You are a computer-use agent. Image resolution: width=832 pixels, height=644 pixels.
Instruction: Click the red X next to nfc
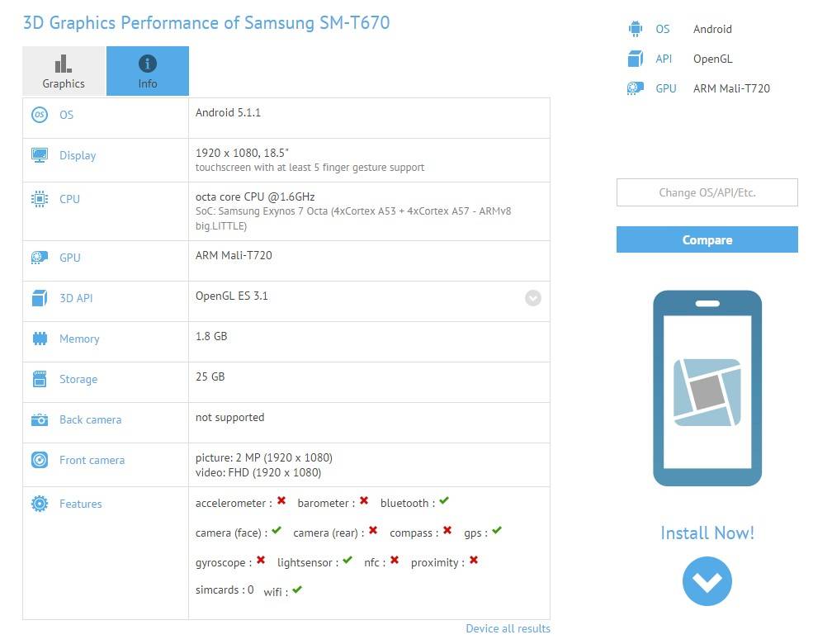[x=395, y=560]
